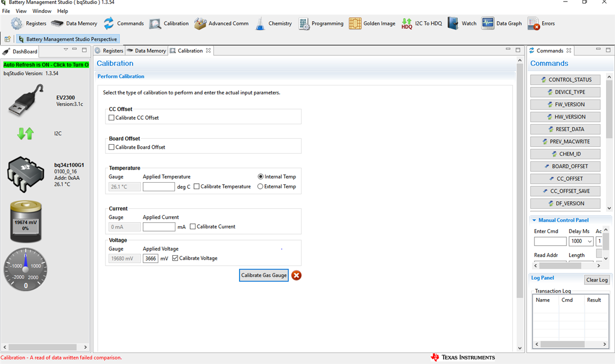Click the Applied Current input field
This screenshot has height=364, width=615.
pos(159,227)
